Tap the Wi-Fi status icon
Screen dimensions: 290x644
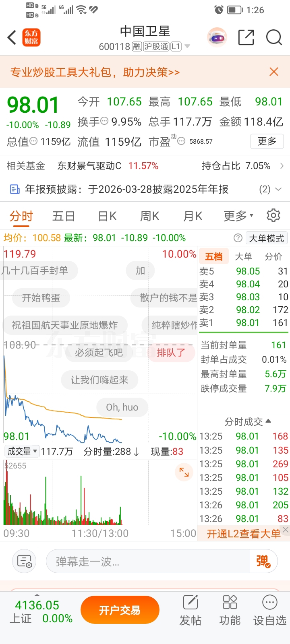82,10
